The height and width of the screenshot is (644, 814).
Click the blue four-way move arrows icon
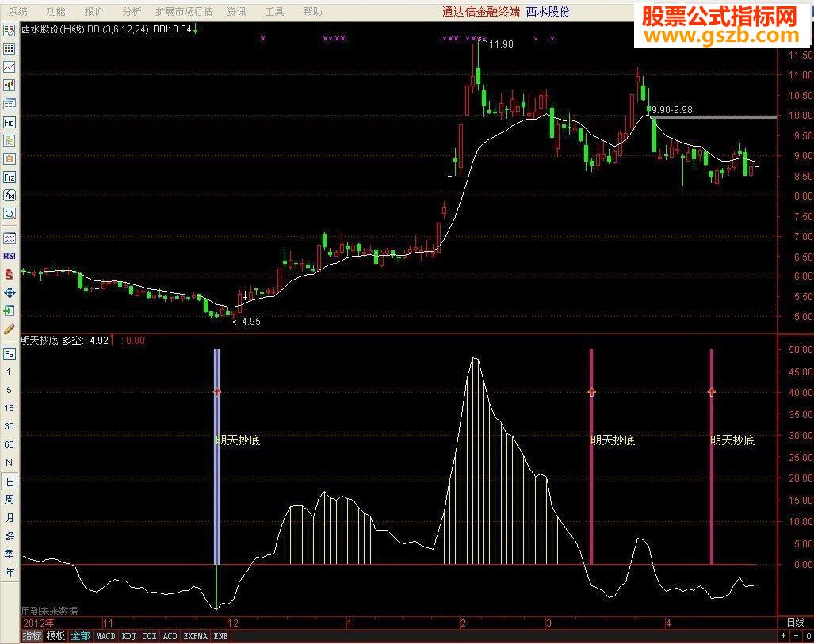(x=10, y=292)
